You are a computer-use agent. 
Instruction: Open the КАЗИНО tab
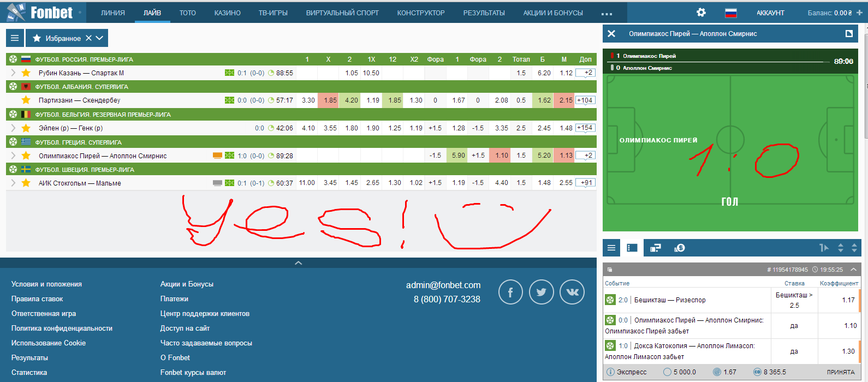point(228,13)
